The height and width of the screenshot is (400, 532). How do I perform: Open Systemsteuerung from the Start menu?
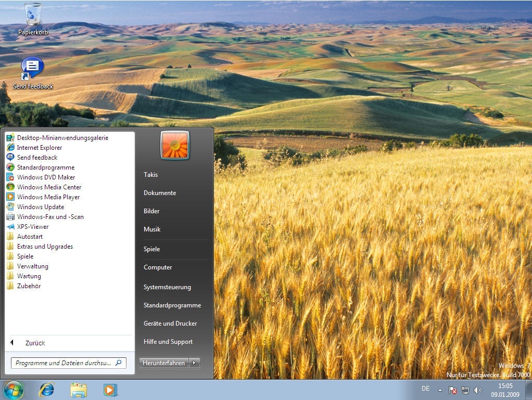click(167, 287)
